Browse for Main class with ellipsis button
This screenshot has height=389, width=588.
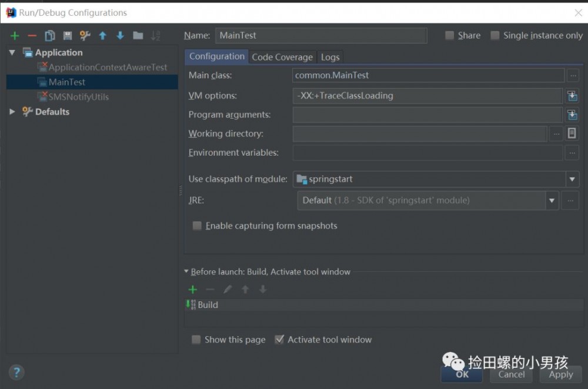click(x=573, y=76)
